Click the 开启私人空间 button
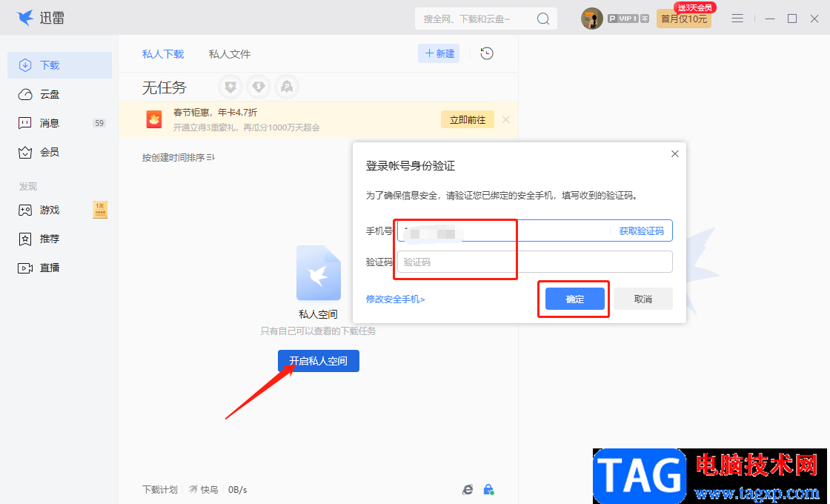 [x=319, y=361]
